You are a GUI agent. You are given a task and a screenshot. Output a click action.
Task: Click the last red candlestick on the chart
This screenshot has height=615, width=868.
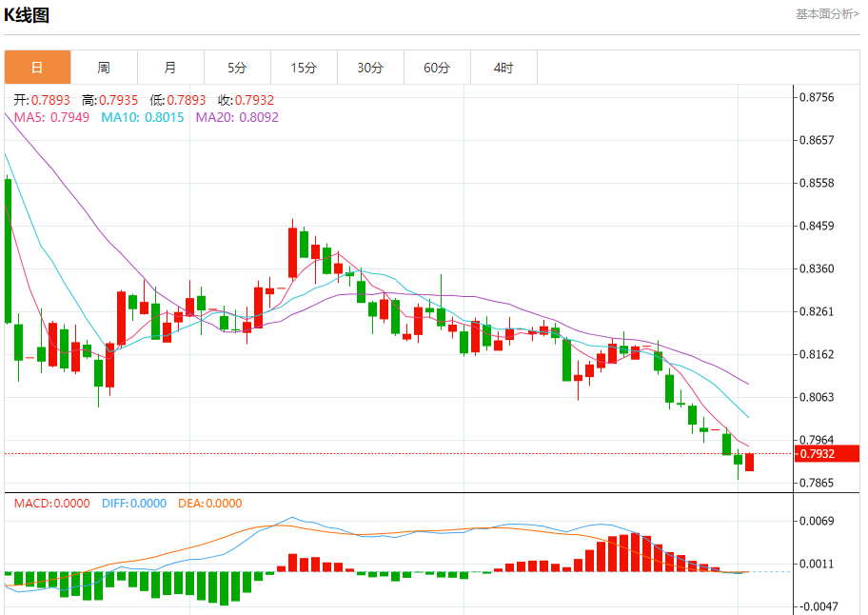pos(750,463)
